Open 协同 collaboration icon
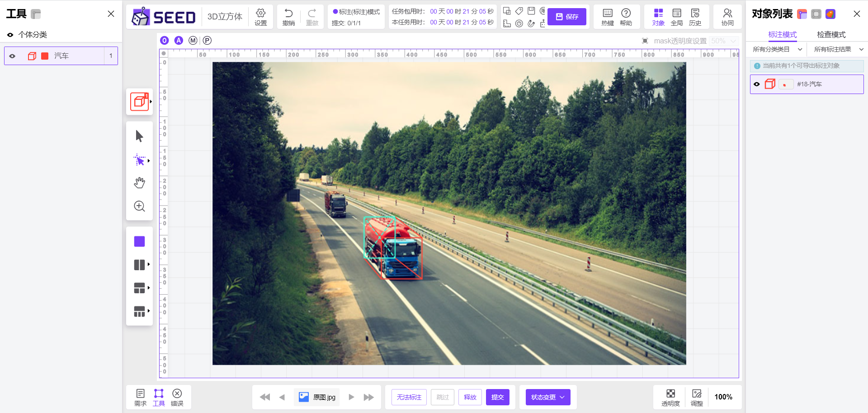 727,17
